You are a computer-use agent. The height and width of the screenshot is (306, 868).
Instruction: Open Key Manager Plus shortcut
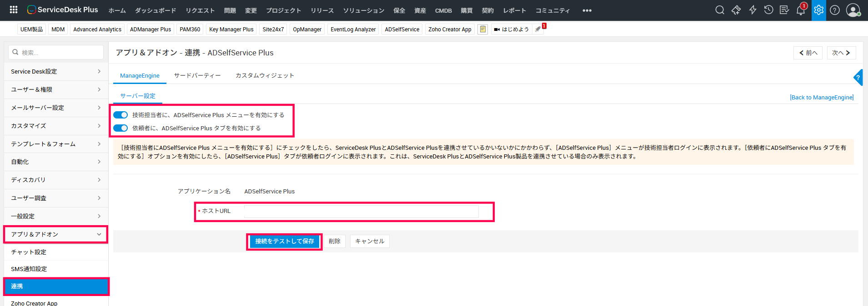[231, 29]
